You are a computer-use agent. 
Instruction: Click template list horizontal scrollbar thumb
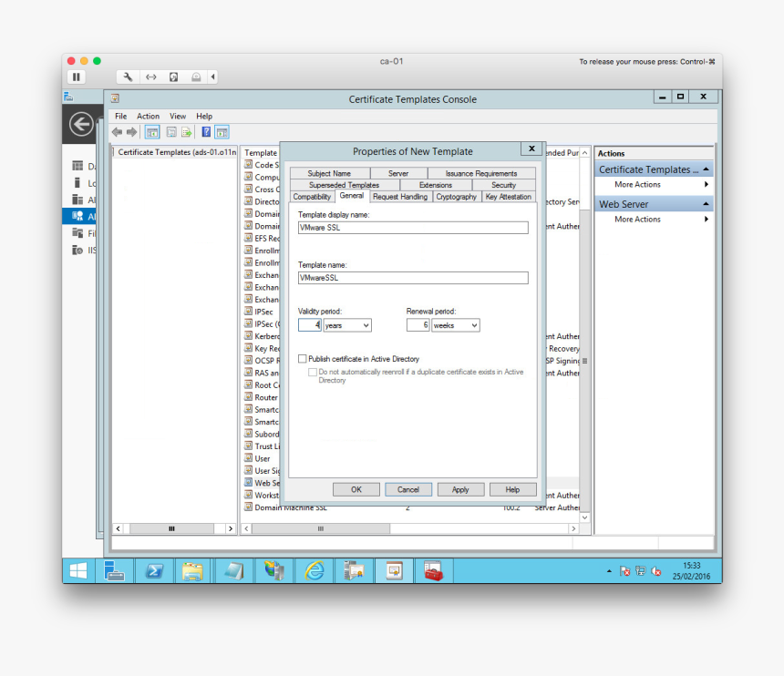pyautogui.click(x=321, y=528)
